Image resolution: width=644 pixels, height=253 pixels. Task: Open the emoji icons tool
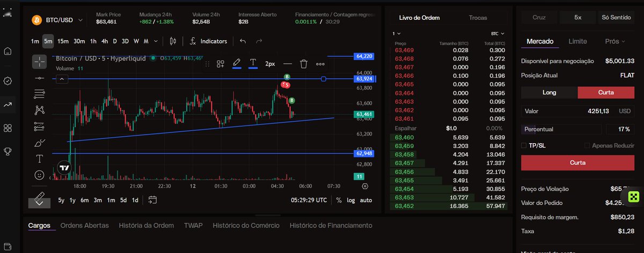(x=39, y=175)
